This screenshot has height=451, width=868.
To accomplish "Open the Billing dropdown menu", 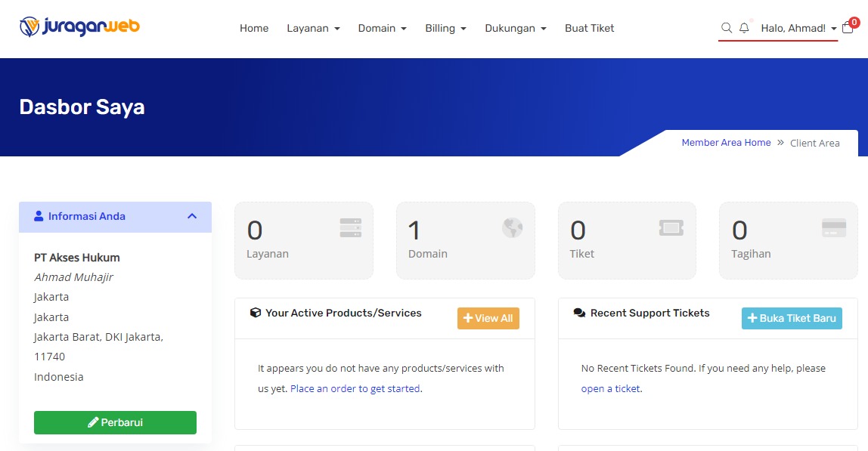I will [x=445, y=29].
